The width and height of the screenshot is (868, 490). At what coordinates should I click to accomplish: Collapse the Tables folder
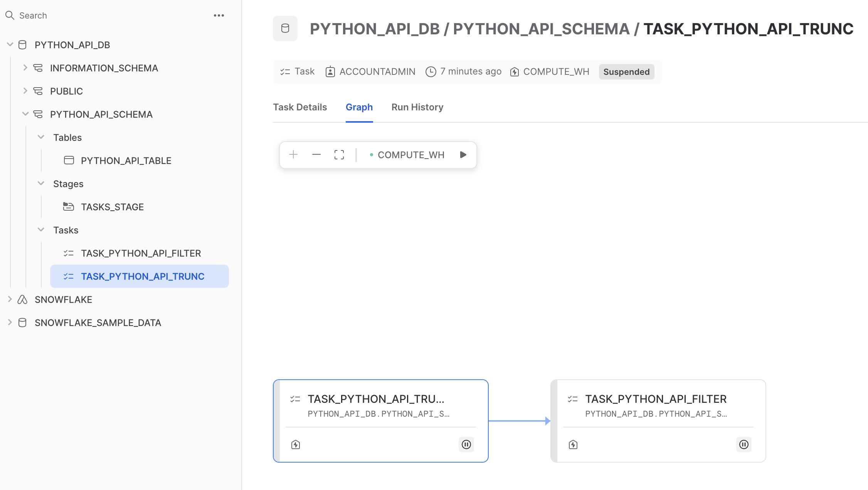click(41, 137)
